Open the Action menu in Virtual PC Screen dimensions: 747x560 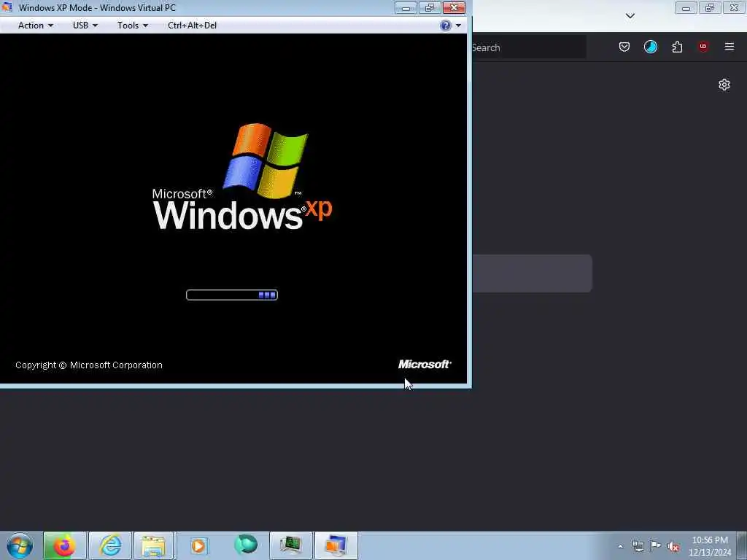point(35,26)
